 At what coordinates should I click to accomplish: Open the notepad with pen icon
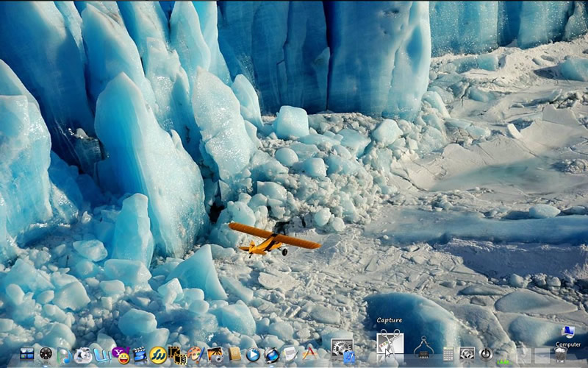(x=290, y=355)
